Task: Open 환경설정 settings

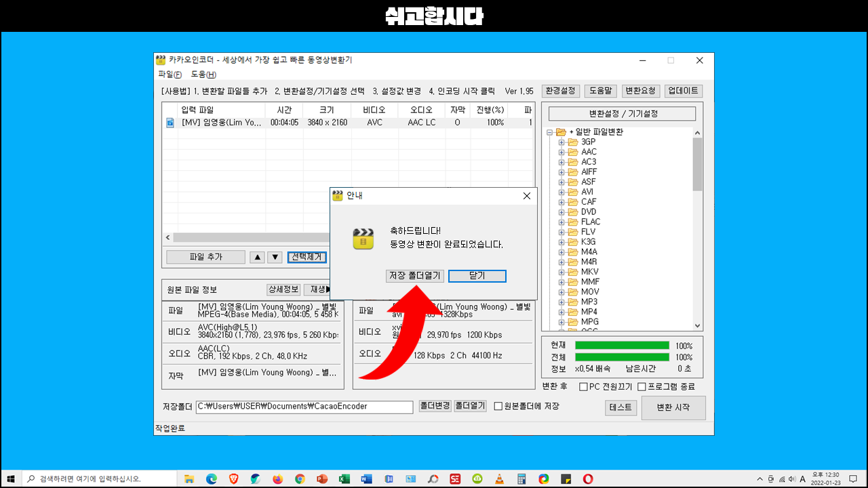Action: [560, 91]
